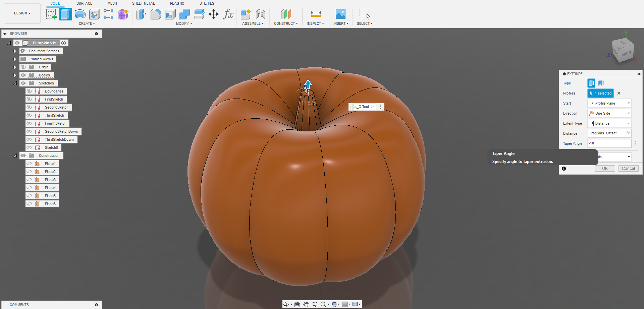The image size is (644, 309).
Task: Open the Extent Type Distance dropdown
Action: (609, 123)
